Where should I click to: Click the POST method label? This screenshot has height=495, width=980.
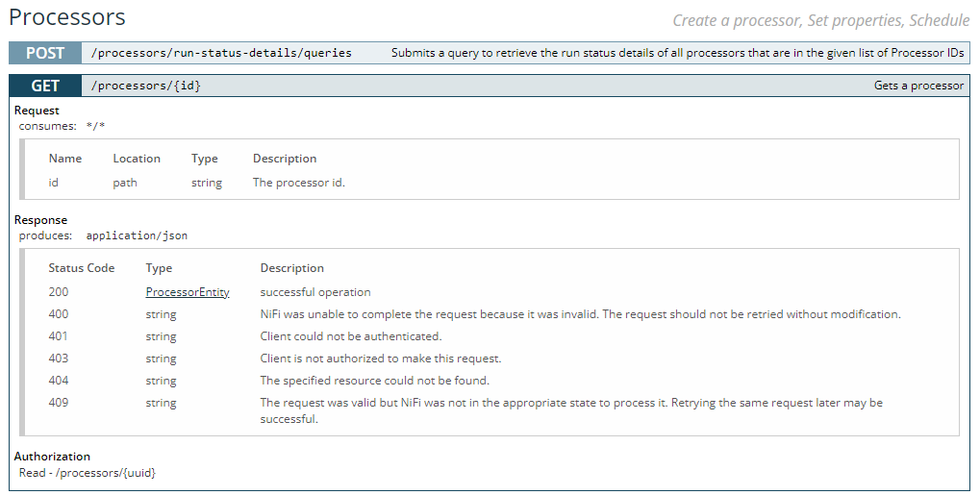(45, 53)
